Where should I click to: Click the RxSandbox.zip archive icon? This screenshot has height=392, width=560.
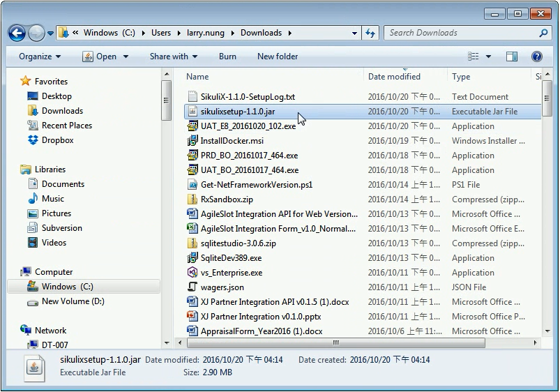pos(192,199)
